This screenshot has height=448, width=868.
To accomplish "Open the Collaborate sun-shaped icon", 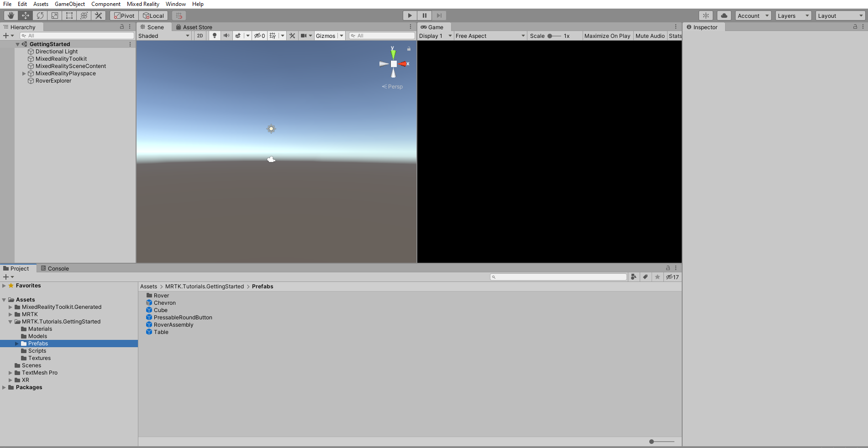I will coord(706,16).
